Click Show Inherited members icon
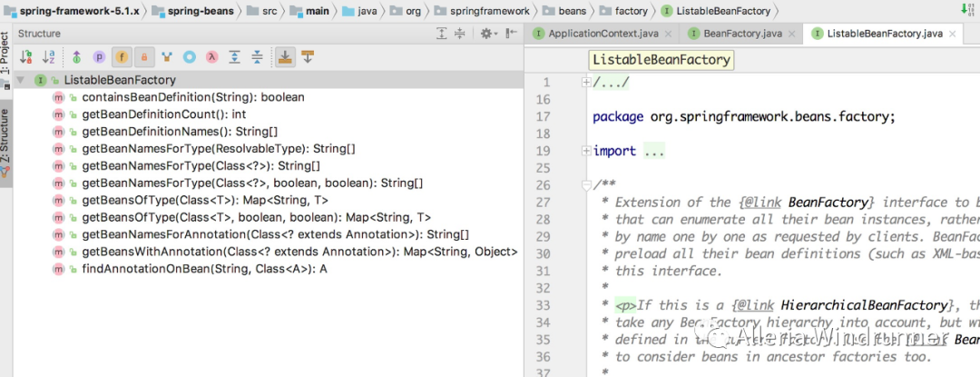 coord(76,56)
